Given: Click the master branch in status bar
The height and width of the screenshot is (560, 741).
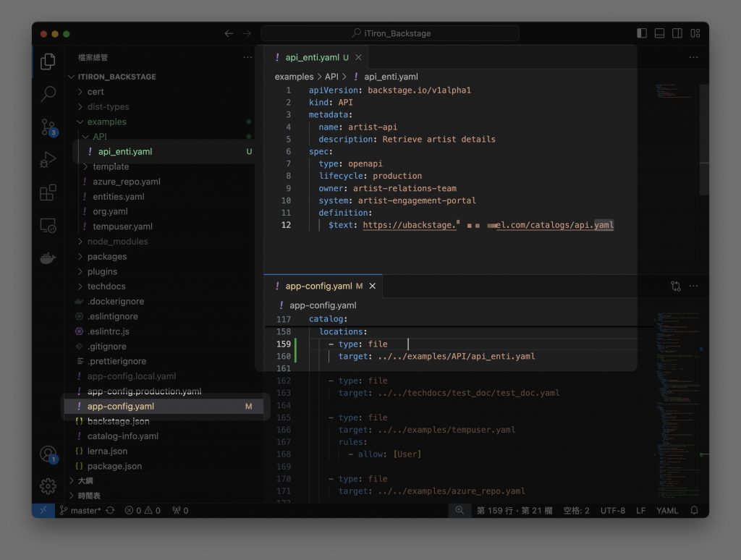Looking at the screenshot, I should point(80,510).
